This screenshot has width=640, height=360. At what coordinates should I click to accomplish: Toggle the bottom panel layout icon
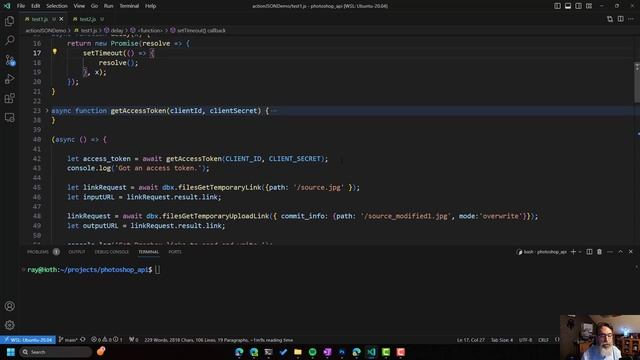568,6
